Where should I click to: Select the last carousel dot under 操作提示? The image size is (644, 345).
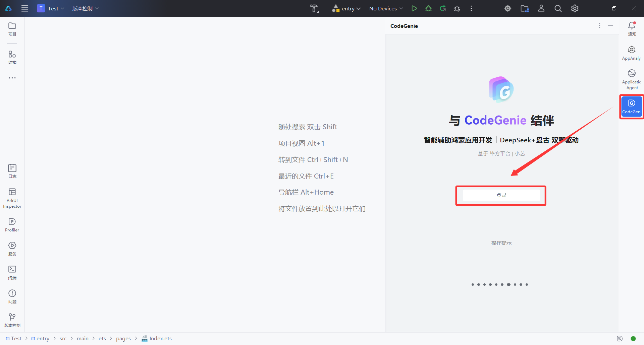coord(527,284)
